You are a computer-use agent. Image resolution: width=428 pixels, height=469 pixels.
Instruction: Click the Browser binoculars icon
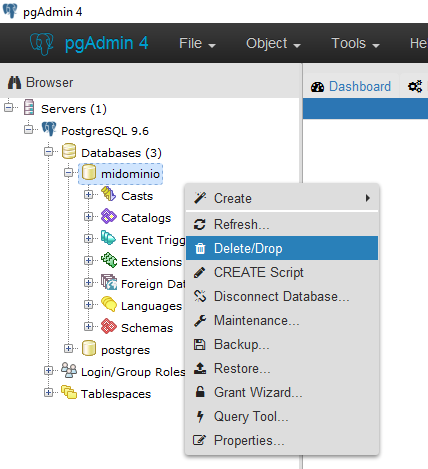click(14, 82)
